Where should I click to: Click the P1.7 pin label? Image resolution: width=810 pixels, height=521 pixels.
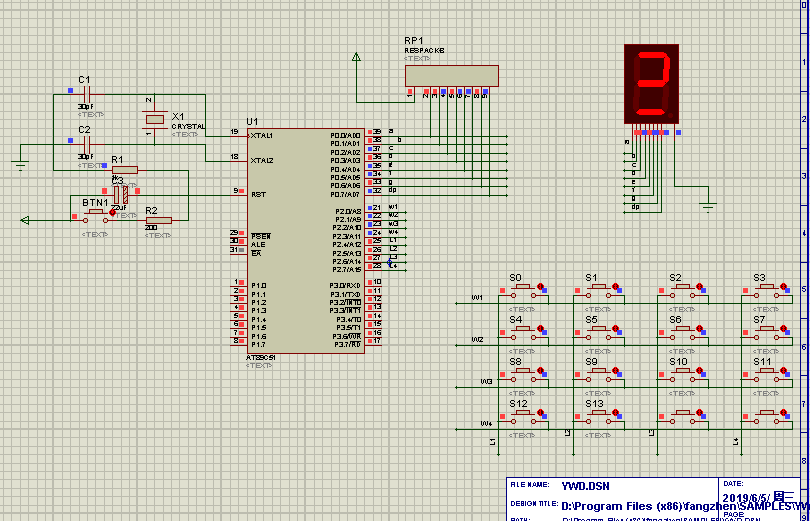click(258, 344)
